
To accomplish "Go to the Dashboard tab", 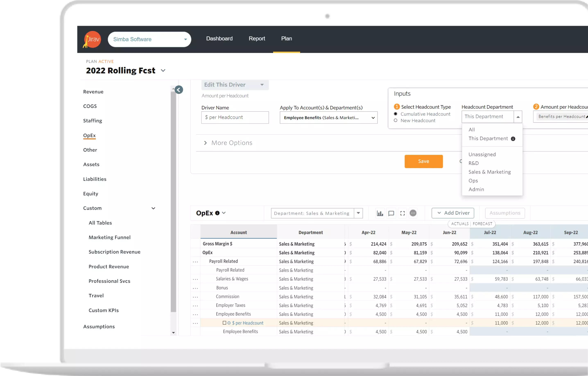I will click(219, 39).
